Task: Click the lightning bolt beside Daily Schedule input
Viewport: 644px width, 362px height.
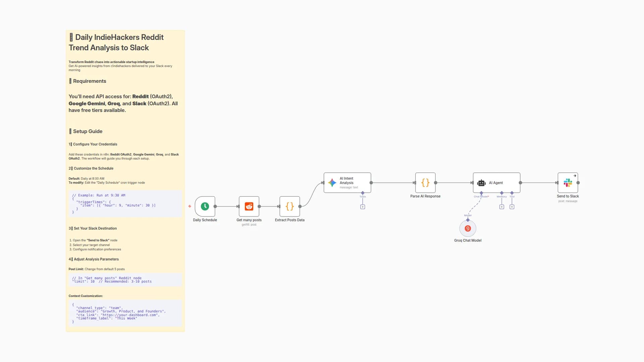Action: pyautogui.click(x=190, y=206)
